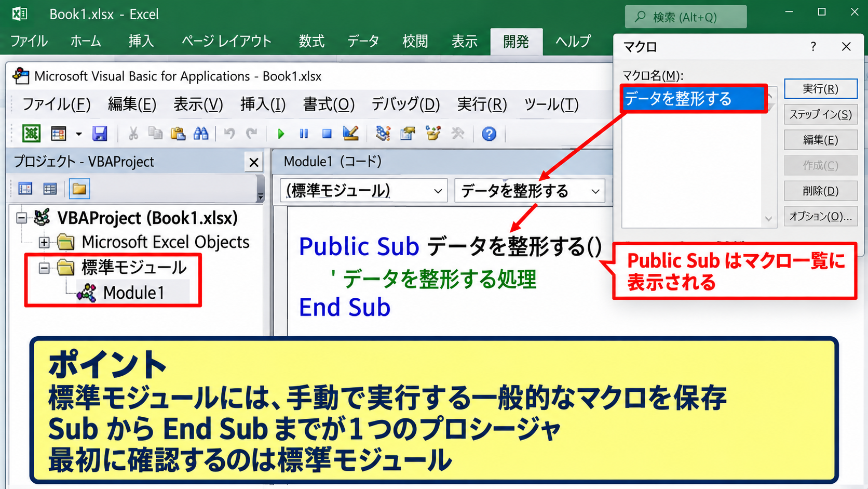The width and height of the screenshot is (868, 489).
Task: Expand the Microsoft Excel Objects folder
Action: tap(44, 242)
